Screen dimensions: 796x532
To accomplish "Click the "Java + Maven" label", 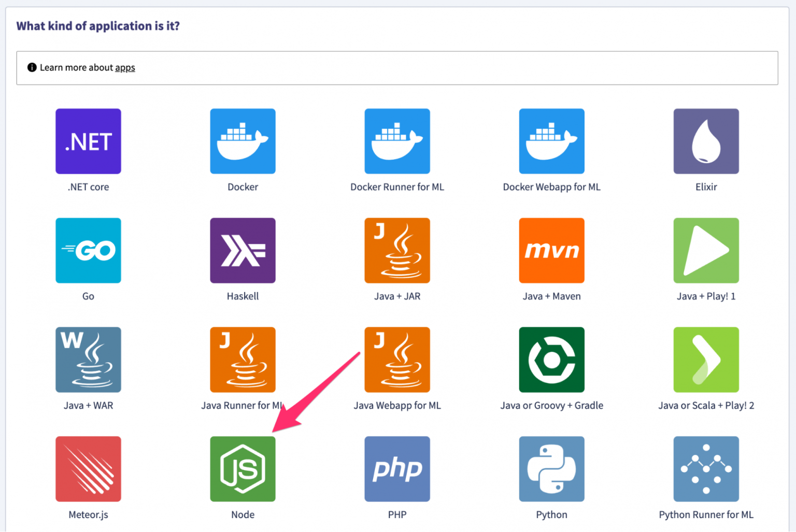I will point(551,296).
